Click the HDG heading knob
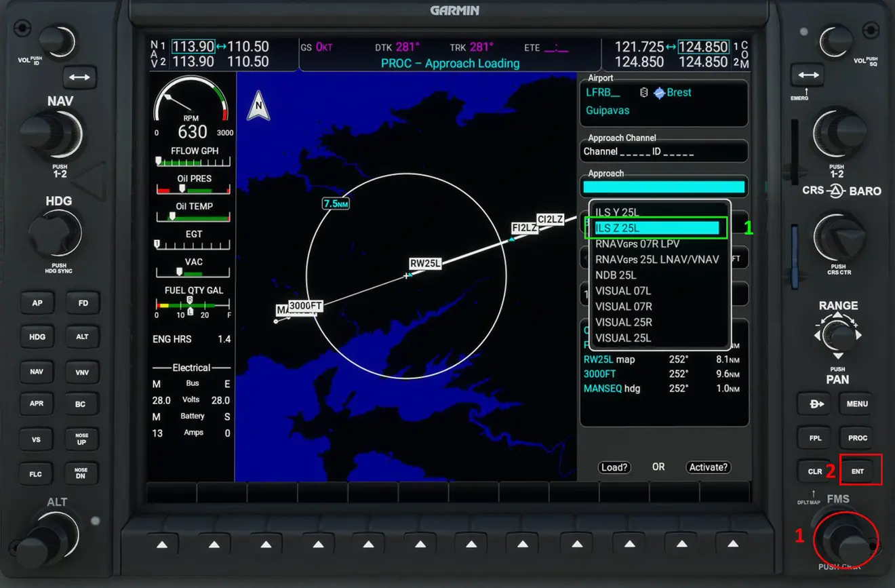This screenshot has height=588, width=895. pos(56,235)
